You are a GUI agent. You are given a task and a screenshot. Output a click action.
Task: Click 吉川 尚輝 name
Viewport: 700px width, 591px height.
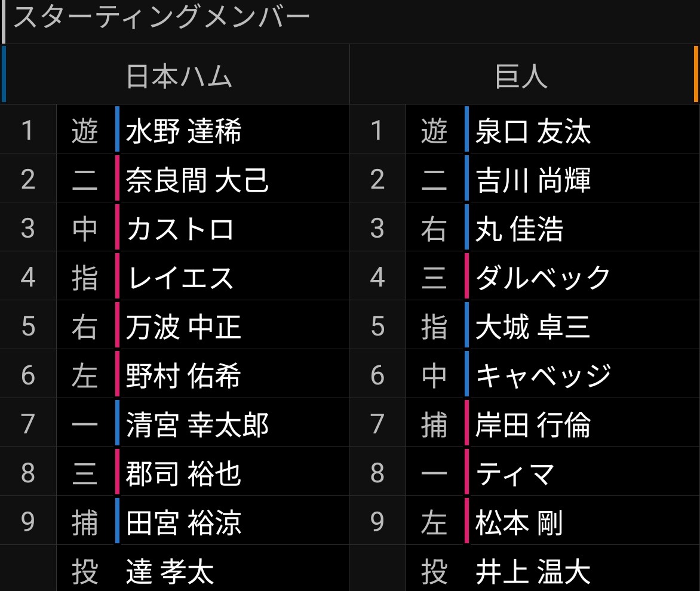(x=533, y=180)
